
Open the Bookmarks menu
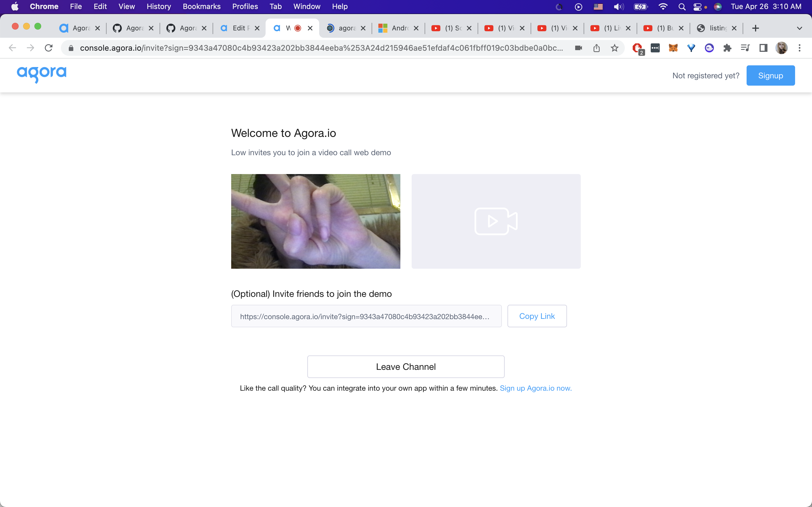click(x=201, y=7)
